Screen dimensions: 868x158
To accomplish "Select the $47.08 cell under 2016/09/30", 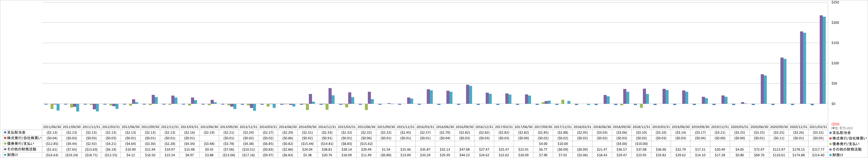I will pyautogui.click(x=465, y=149).
